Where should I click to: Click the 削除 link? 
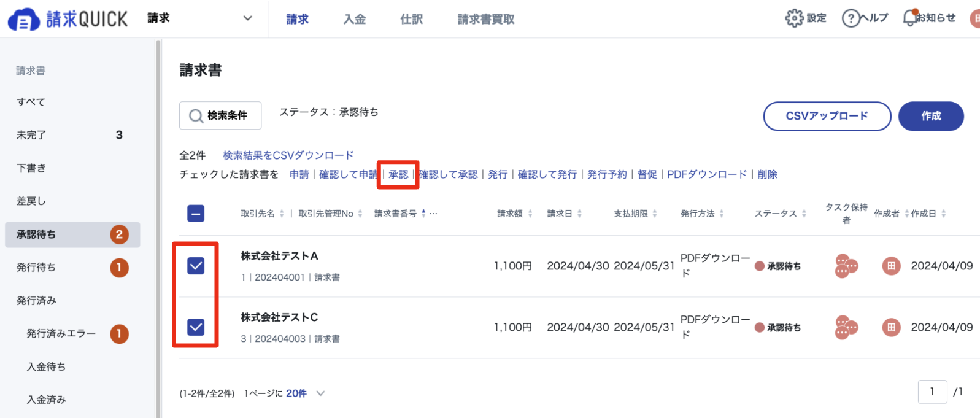768,174
